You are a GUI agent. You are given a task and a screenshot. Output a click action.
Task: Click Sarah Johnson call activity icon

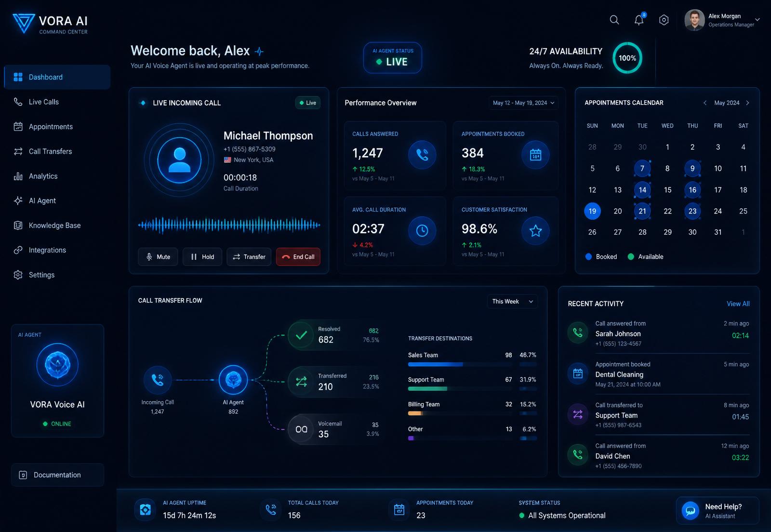(x=578, y=332)
